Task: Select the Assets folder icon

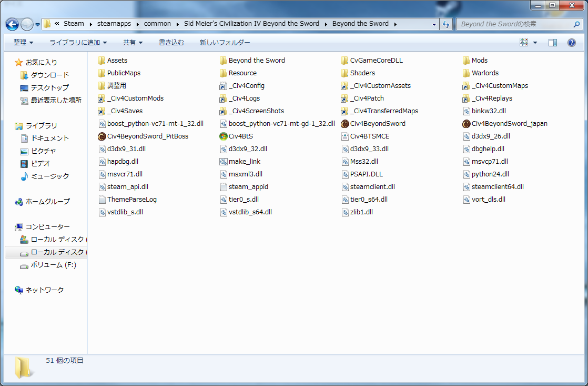Action: coord(102,61)
